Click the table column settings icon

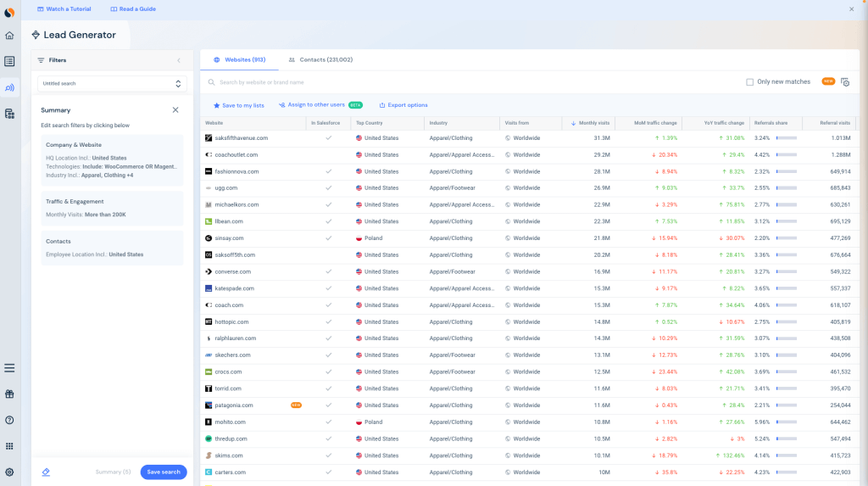(x=845, y=82)
